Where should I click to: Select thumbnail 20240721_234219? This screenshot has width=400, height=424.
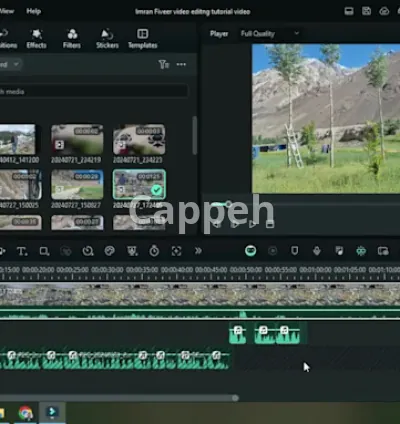(77, 139)
